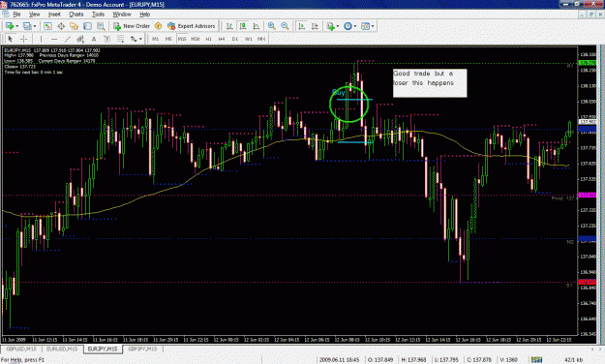Expand the Arrows objects dropdown arrow

[140, 39]
